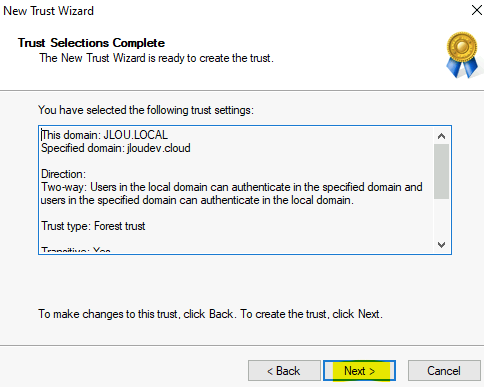The image size is (484, 387).
Task: Go back with the Back button
Action: (284, 370)
